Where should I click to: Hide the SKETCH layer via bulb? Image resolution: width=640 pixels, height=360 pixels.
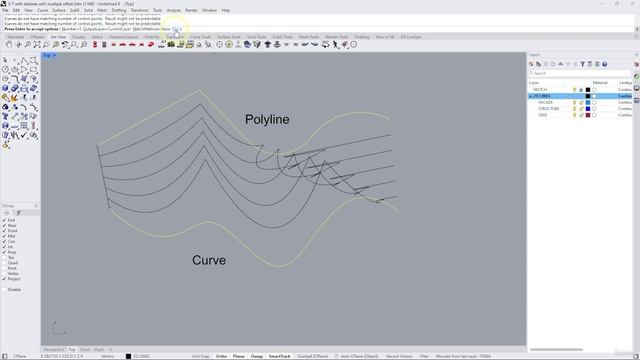tap(574, 90)
